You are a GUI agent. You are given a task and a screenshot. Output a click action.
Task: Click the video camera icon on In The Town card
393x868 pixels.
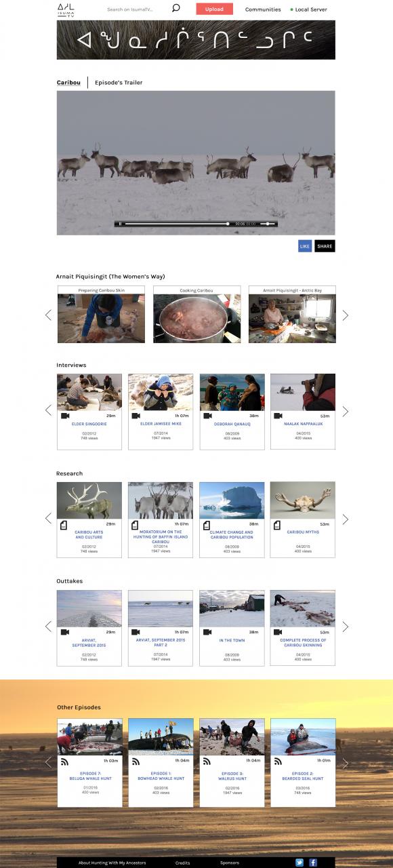pos(207,632)
